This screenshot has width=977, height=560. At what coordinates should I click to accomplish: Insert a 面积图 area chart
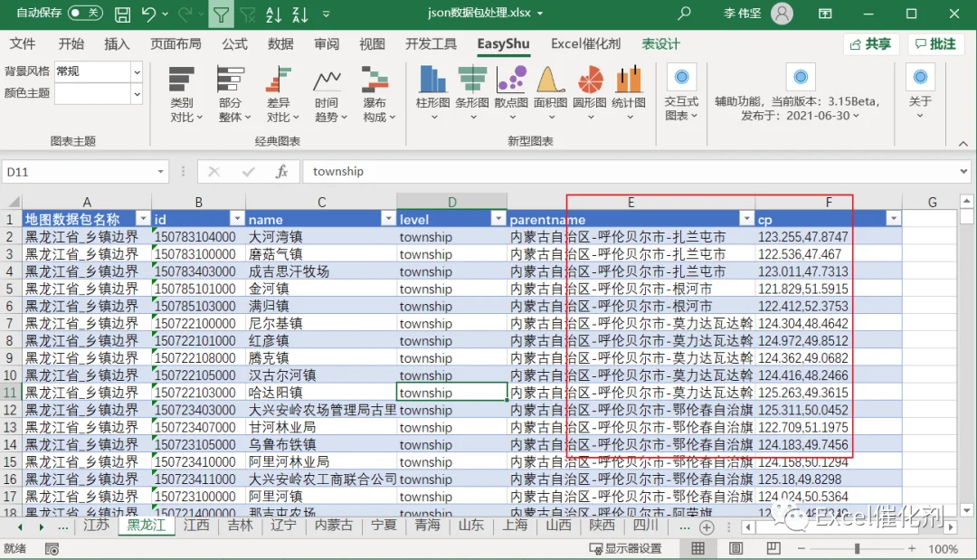click(551, 93)
